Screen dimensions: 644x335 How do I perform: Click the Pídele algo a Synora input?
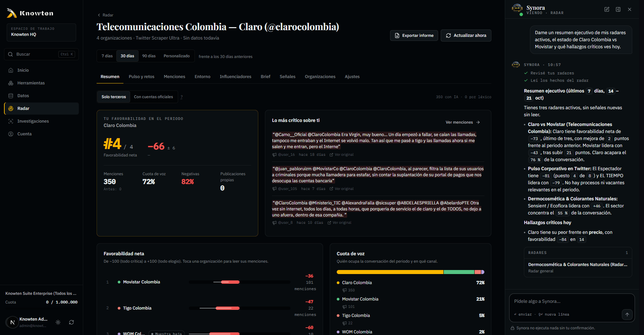point(572,301)
